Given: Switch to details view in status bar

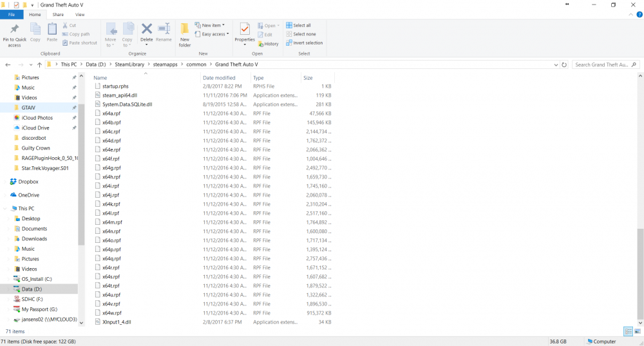Looking at the screenshot, I should click(x=628, y=331).
